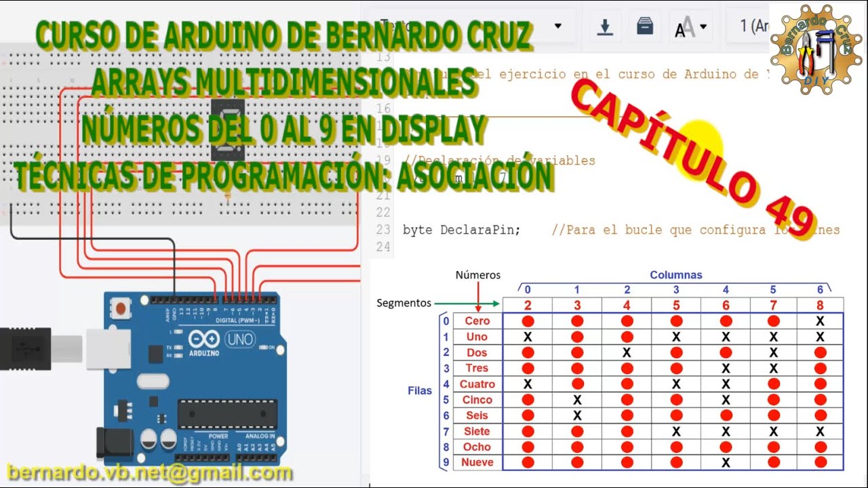Image resolution: width=868 pixels, height=488 pixels.
Task: Click the 'Filas' label
Action: tap(420, 391)
